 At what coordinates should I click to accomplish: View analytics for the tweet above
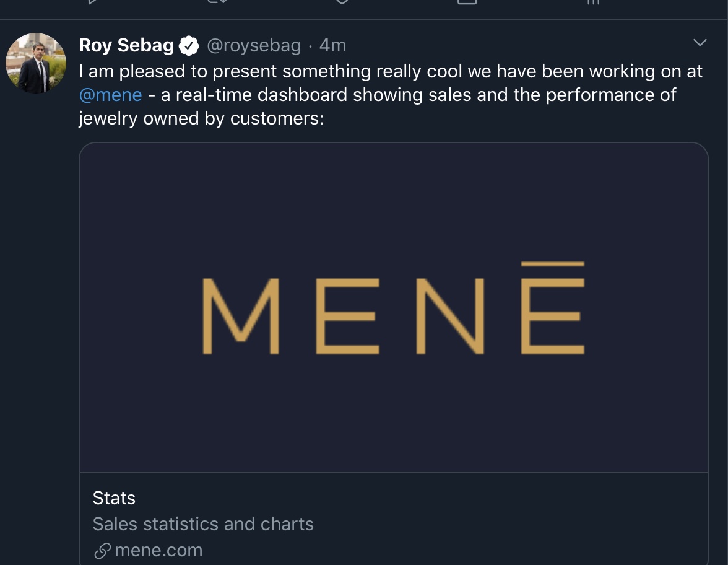pyautogui.click(x=593, y=2)
